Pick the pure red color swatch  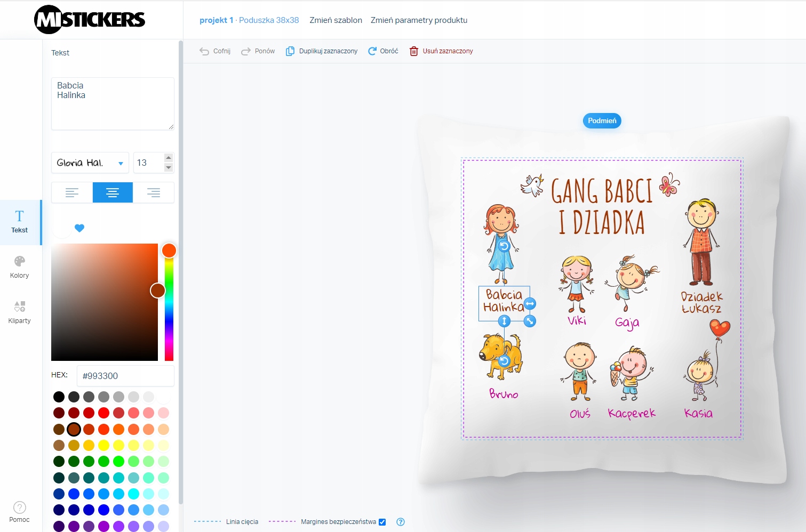pyautogui.click(x=104, y=413)
